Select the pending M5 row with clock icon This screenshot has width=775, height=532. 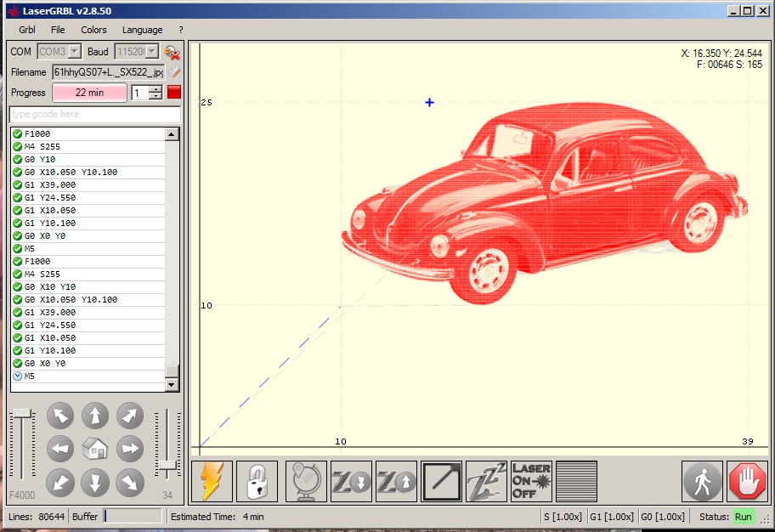(x=88, y=376)
